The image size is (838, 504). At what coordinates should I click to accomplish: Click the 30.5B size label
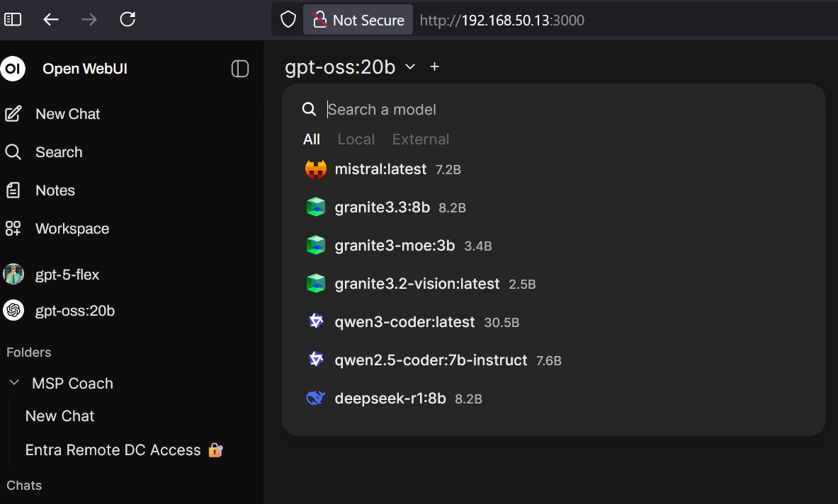point(502,323)
